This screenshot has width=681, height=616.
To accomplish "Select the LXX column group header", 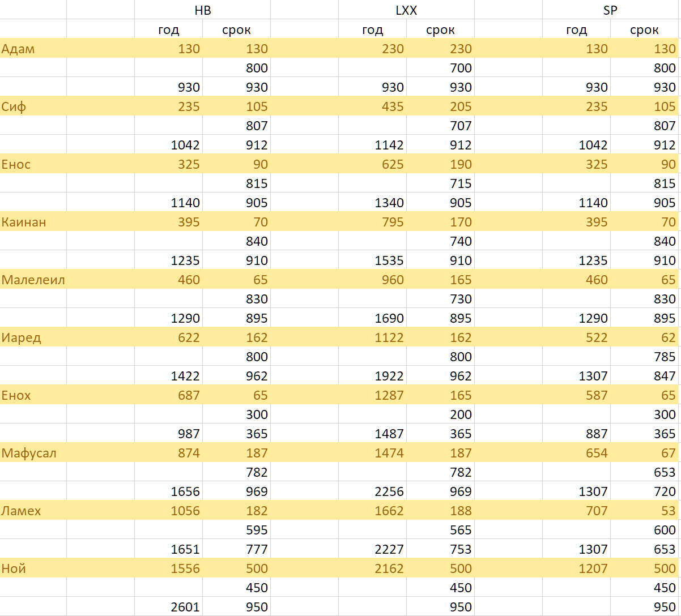I will coord(406,10).
